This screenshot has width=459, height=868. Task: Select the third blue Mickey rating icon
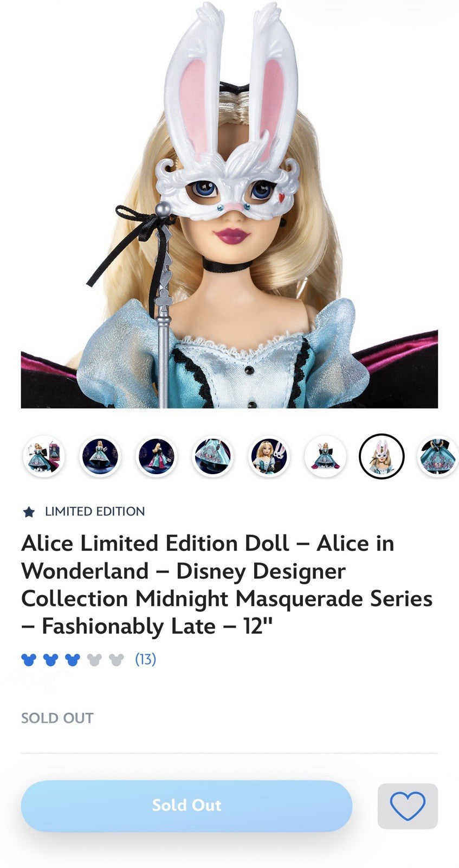[73, 660]
